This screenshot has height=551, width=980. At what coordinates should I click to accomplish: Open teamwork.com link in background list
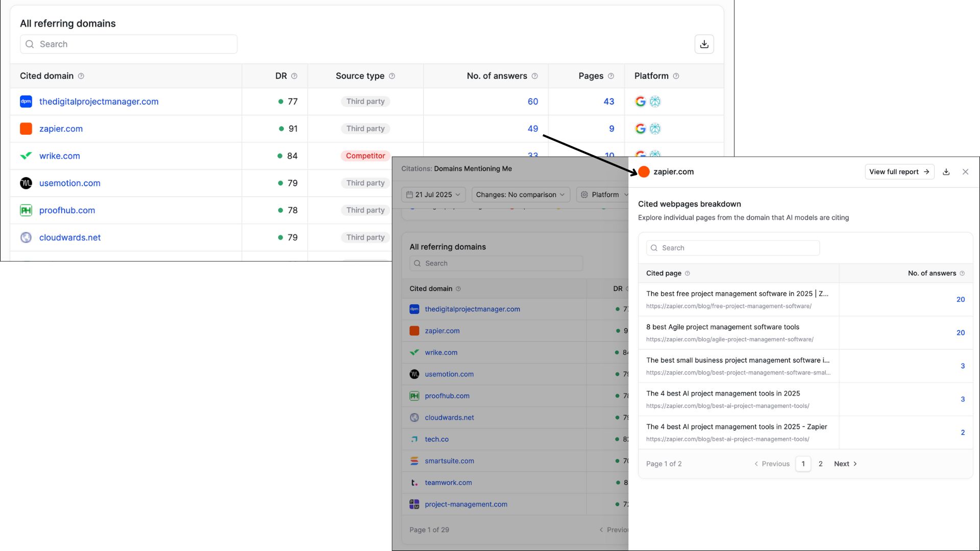pyautogui.click(x=449, y=483)
